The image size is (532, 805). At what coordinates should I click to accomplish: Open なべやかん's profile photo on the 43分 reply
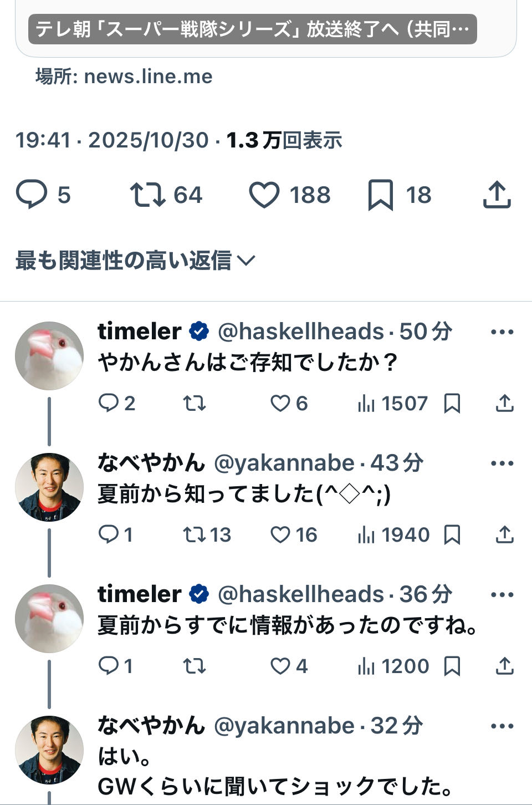click(x=49, y=487)
